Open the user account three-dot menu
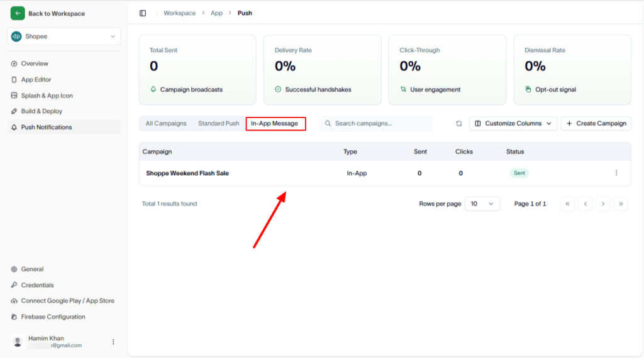The height and width of the screenshot is (358, 644). coord(113,342)
